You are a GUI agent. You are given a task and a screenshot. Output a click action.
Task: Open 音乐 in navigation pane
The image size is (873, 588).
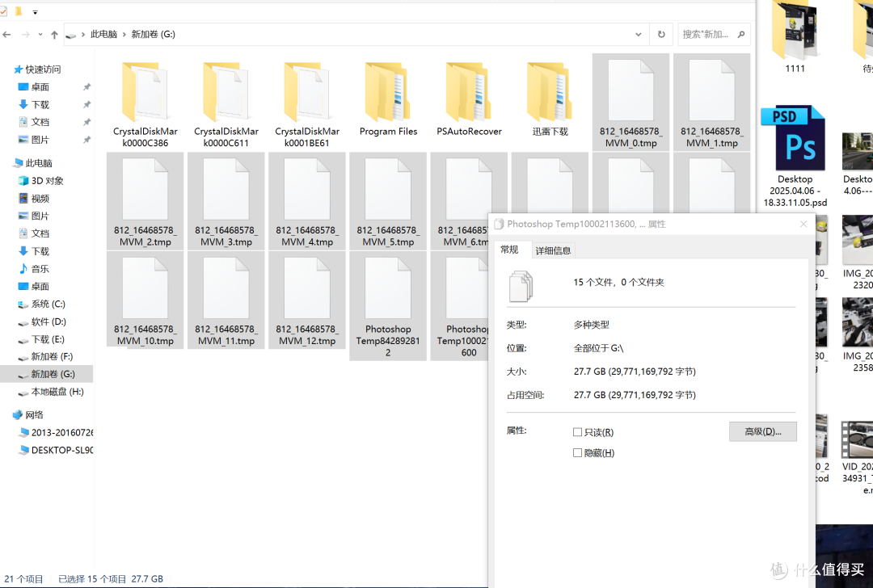tap(40, 269)
